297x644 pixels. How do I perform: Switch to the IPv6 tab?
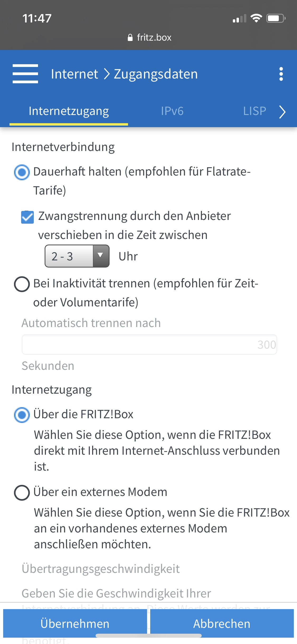tap(172, 111)
